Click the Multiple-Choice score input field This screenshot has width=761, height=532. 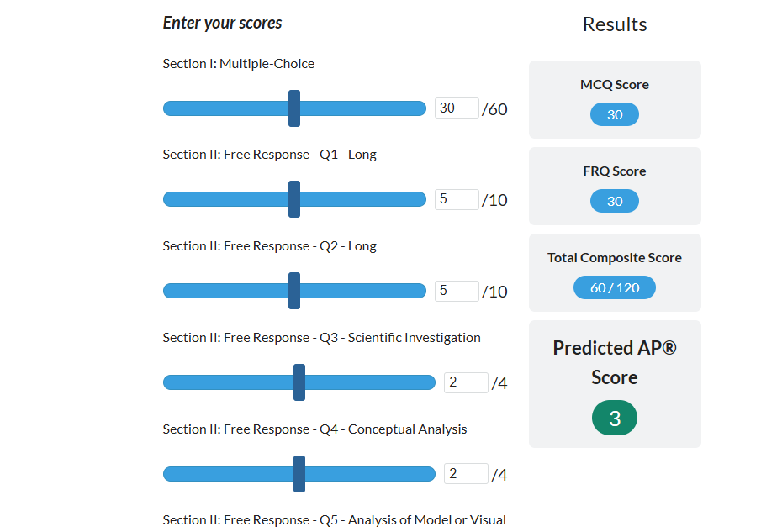[x=457, y=108]
